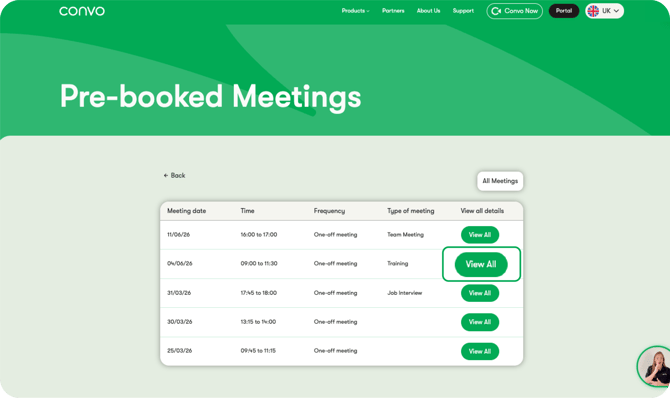Image resolution: width=670 pixels, height=398 pixels.
Task: Open the UK flag region selector
Action: tap(604, 11)
